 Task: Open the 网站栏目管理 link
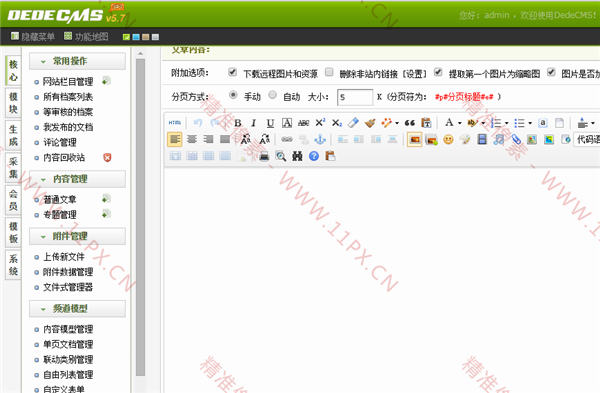click(x=68, y=82)
